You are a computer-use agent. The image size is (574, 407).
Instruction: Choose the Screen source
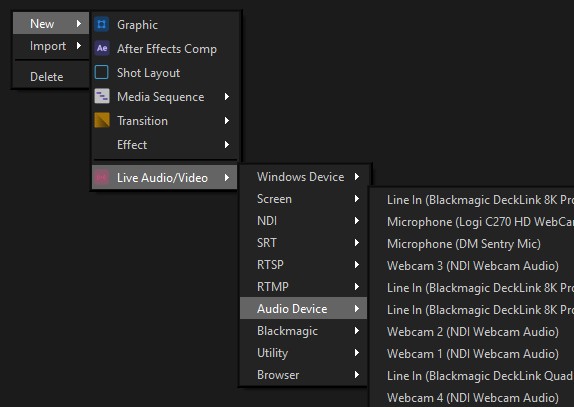click(303, 199)
